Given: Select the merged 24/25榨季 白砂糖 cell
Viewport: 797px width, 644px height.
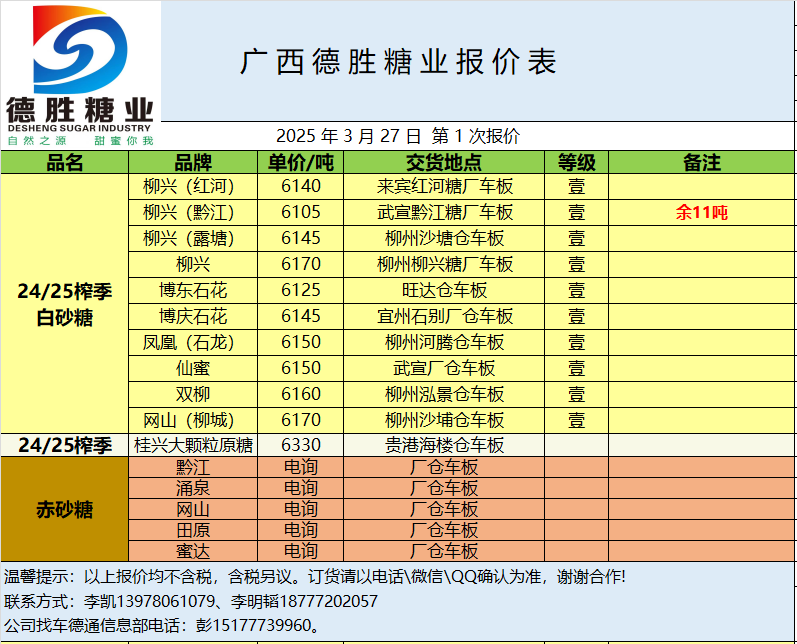Looking at the screenshot, I should coord(65,304).
